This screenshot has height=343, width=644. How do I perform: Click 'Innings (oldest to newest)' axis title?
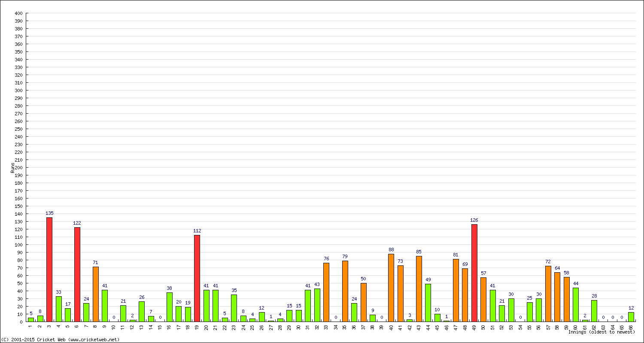pos(601,332)
